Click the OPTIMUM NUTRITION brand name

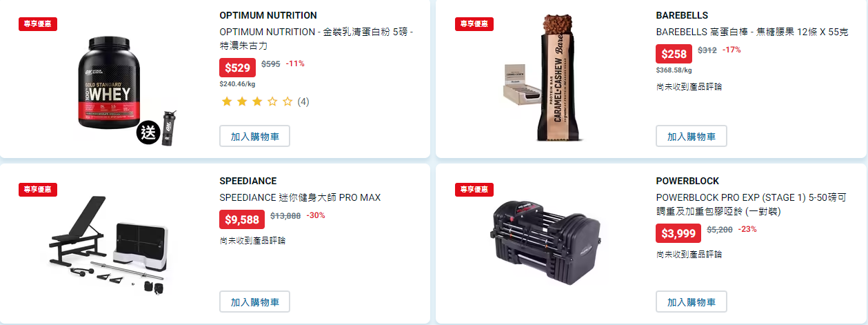pos(268,15)
